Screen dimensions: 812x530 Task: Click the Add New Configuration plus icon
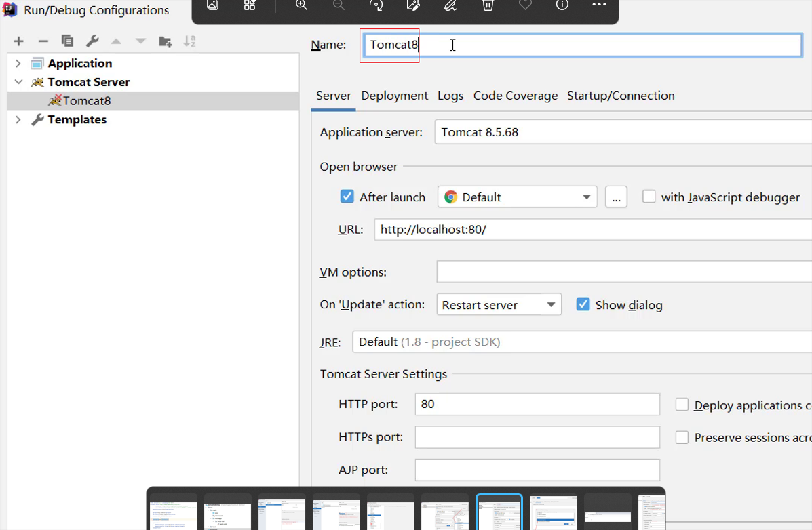click(18, 41)
